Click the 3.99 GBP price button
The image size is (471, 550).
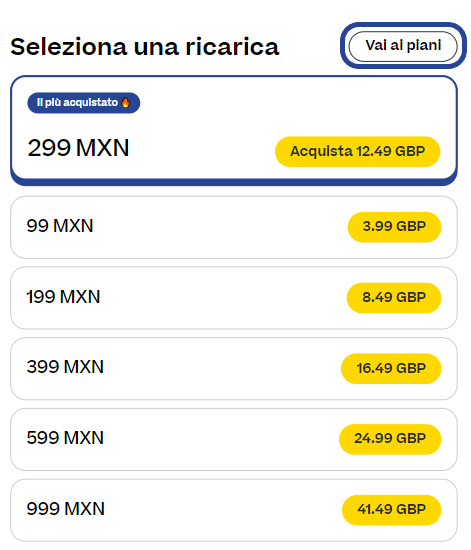[x=394, y=227]
